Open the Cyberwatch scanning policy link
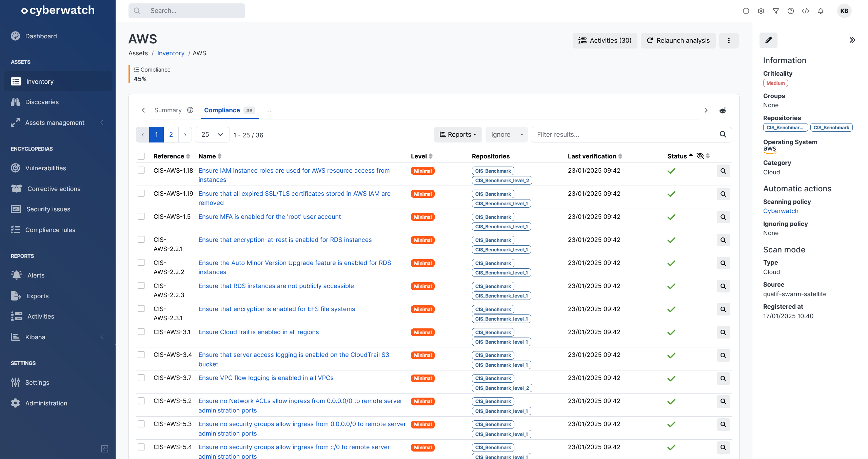 tap(781, 211)
